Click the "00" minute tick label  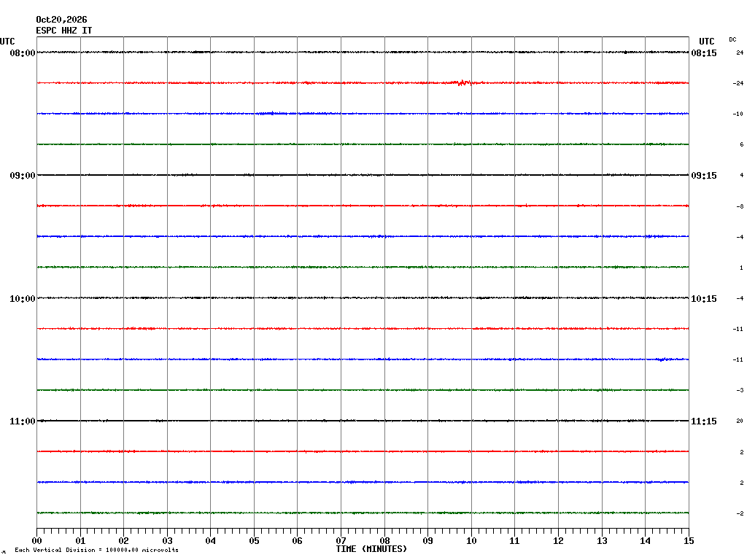click(x=36, y=541)
